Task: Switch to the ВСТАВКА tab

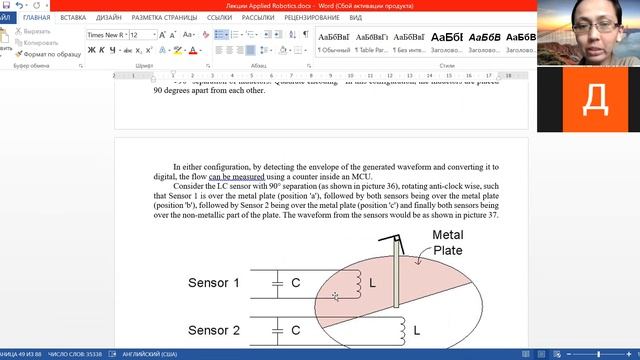Action: click(73, 18)
